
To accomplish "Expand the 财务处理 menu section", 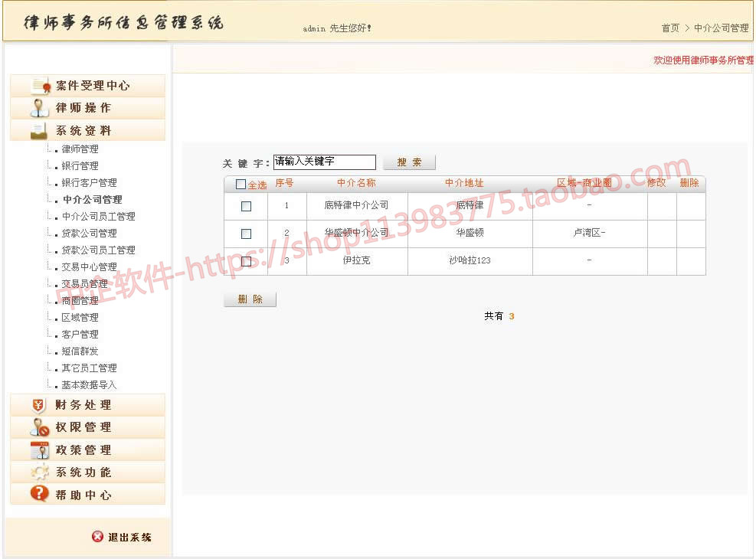I will coord(83,405).
